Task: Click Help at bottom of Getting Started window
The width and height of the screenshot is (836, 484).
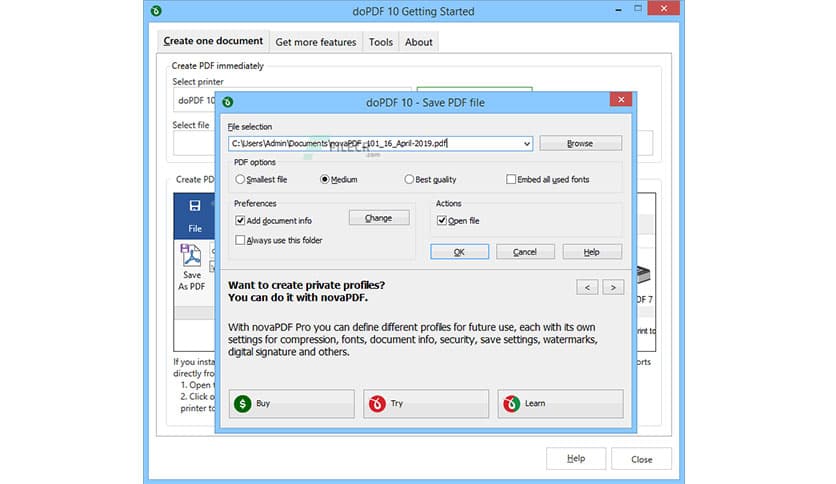Action: (x=576, y=458)
